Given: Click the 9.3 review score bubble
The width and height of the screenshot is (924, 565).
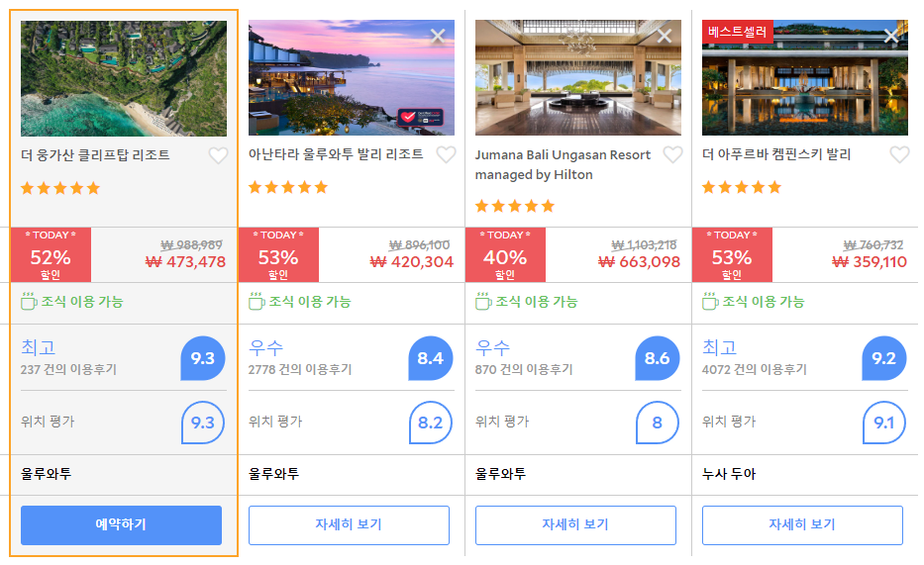Looking at the screenshot, I should pyautogui.click(x=203, y=358).
